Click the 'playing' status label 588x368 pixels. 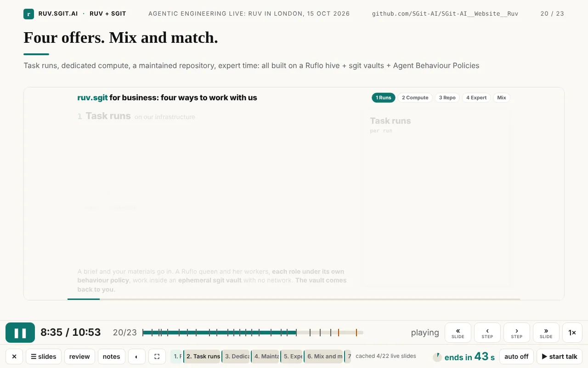click(x=425, y=333)
